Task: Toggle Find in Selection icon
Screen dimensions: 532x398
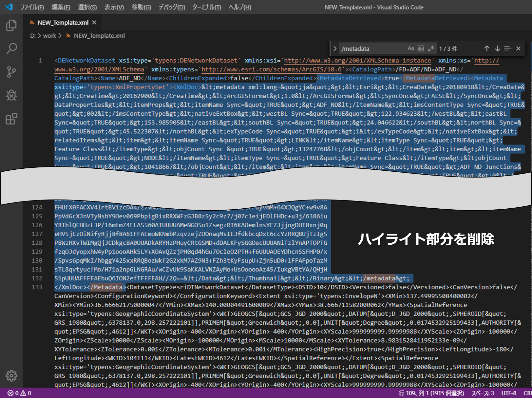Action: [x=507, y=48]
